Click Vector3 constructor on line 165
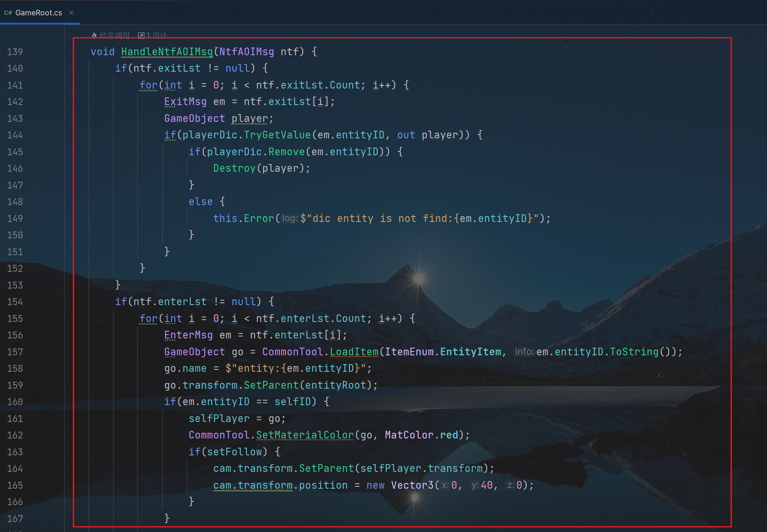This screenshot has width=767, height=532. (x=412, y=485)
